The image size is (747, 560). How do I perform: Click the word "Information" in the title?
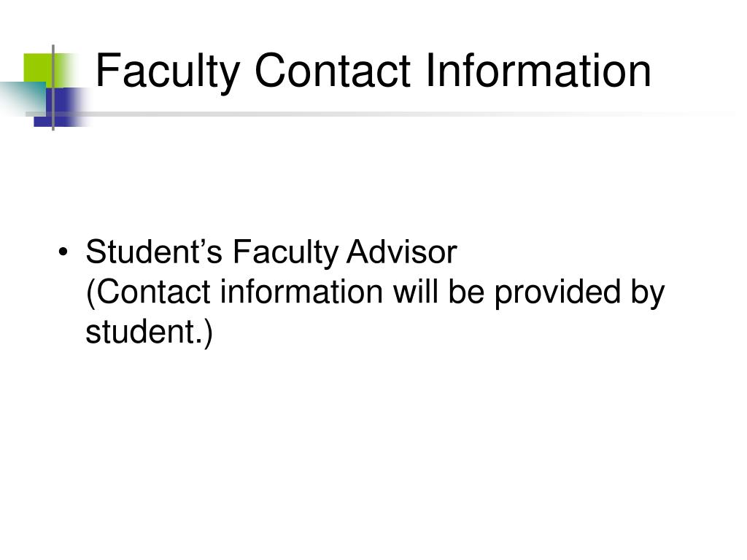tap(538, 71)
